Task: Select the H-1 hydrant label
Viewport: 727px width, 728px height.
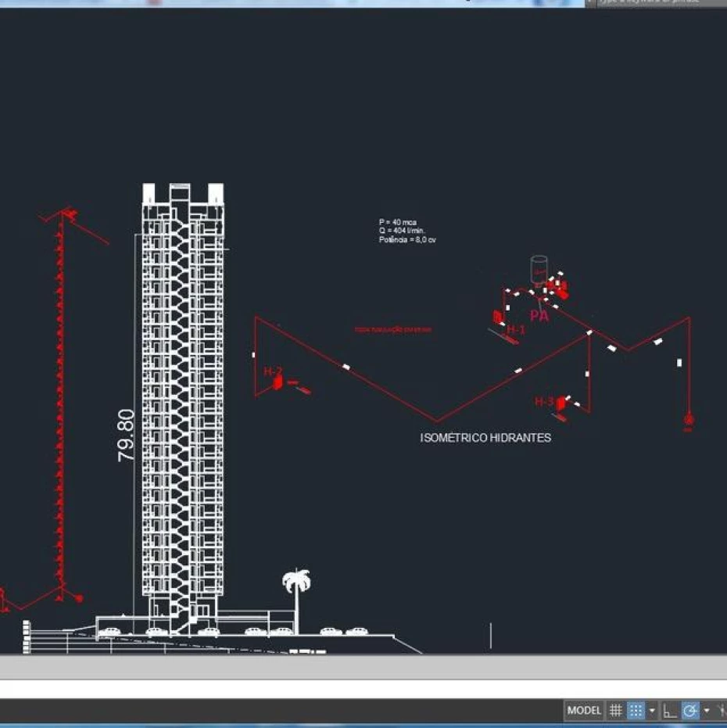Action: click(x=516, y=330)
